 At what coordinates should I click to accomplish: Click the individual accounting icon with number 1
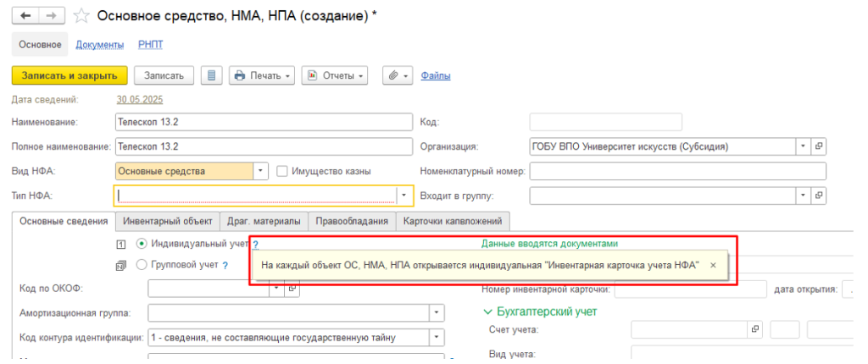click(121, 244)
